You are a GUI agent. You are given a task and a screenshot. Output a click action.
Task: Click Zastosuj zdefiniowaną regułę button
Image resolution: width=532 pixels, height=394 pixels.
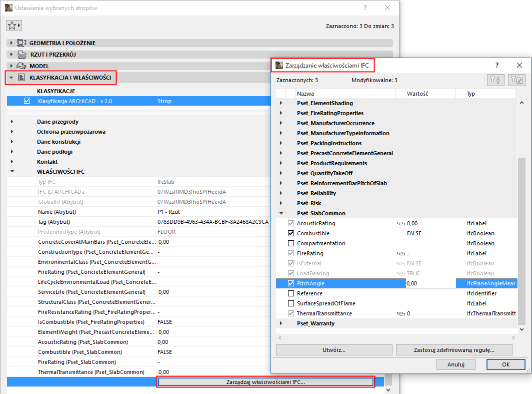click(454, 350)
